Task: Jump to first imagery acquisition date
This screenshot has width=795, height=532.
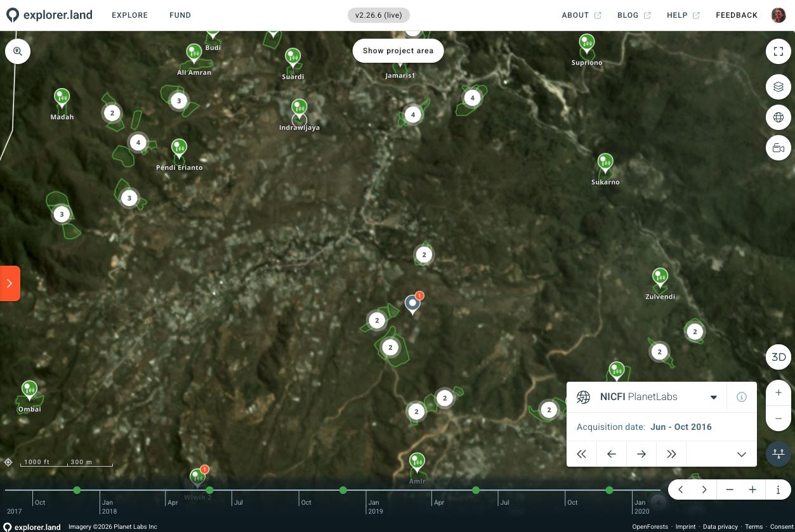Action: click(581, 454)
